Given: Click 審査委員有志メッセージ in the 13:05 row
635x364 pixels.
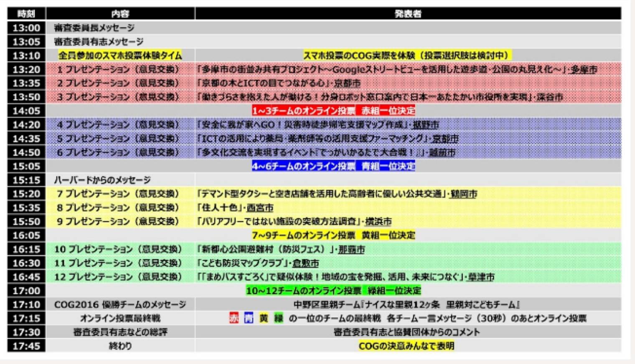Looking at the screenshot, I should click(x=99, y=42).
